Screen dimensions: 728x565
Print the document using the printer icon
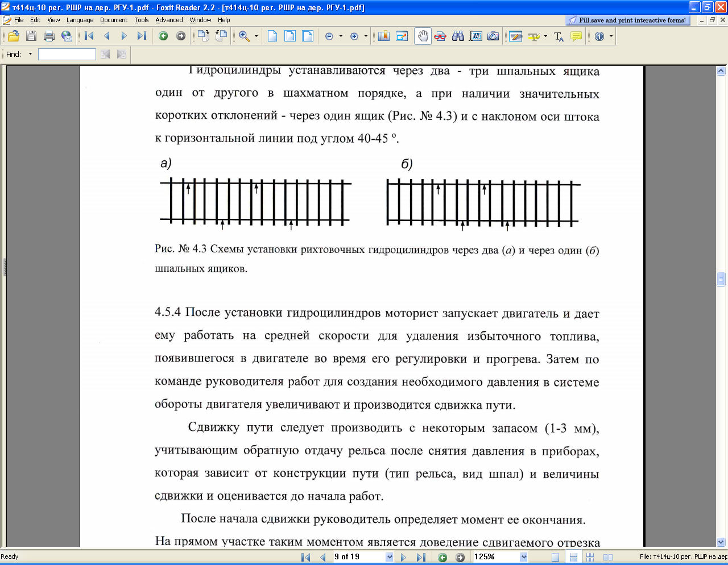tap(49, 36)
